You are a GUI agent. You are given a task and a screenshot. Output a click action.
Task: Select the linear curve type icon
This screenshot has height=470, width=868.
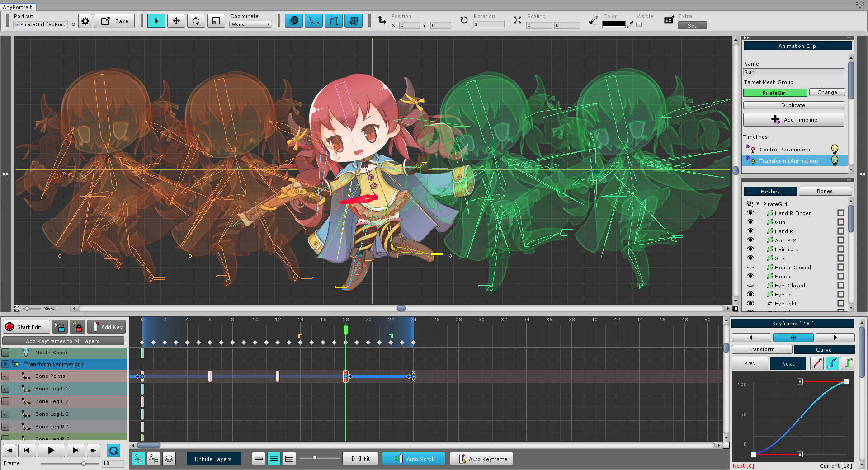pyautogui.click(x=817, y=363)
